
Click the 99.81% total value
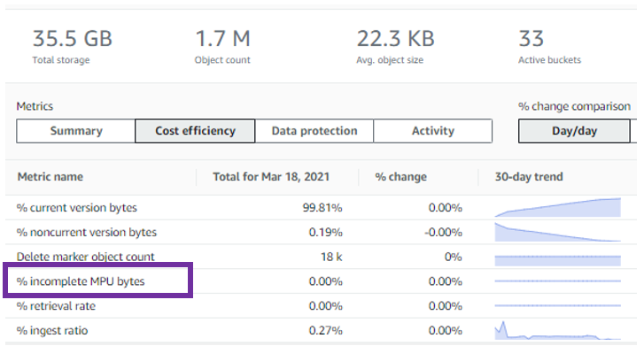322,208
